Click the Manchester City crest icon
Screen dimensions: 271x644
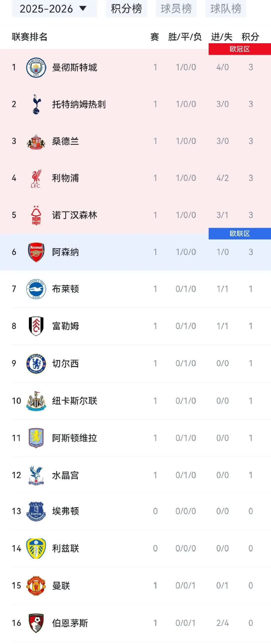tap(36, 67)
